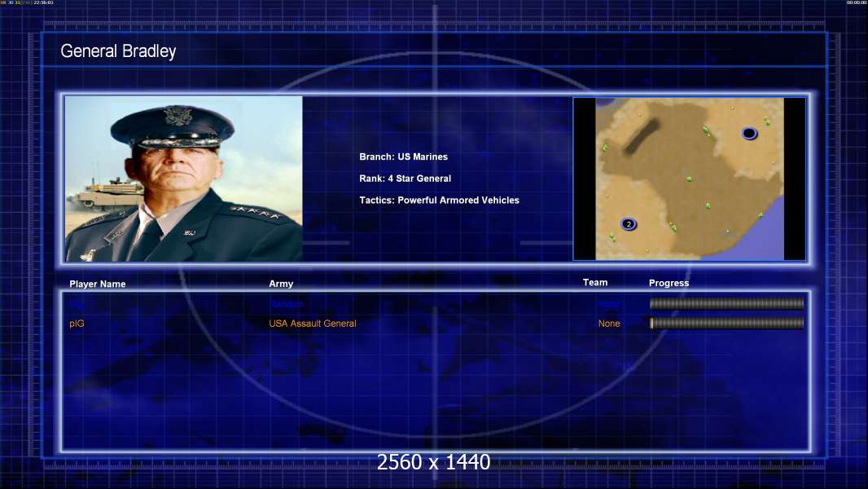This screenshot has width=868, height=489.
Task: Click the 22:56:01 clock readout
Action: pyautogui.click(x=43, y=2)
